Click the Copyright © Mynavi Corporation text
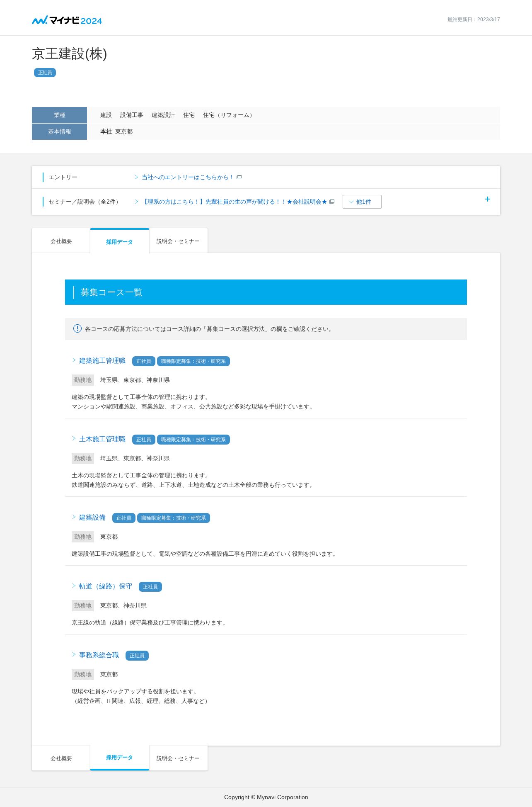The image size is (532, 807). [266, 797]
